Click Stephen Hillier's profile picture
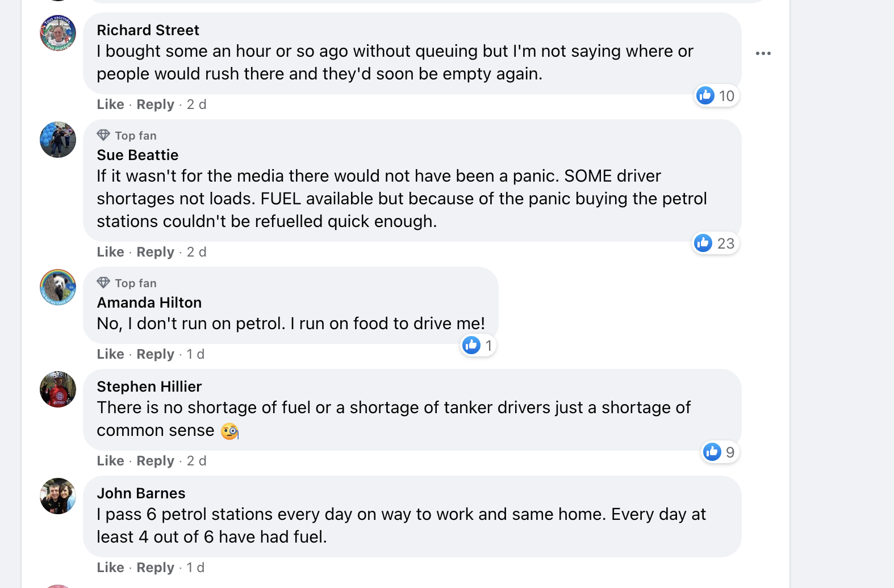Image resolution: width=894 pixels, height=588 pixels. pyautogui.click(x=58, y=389)
